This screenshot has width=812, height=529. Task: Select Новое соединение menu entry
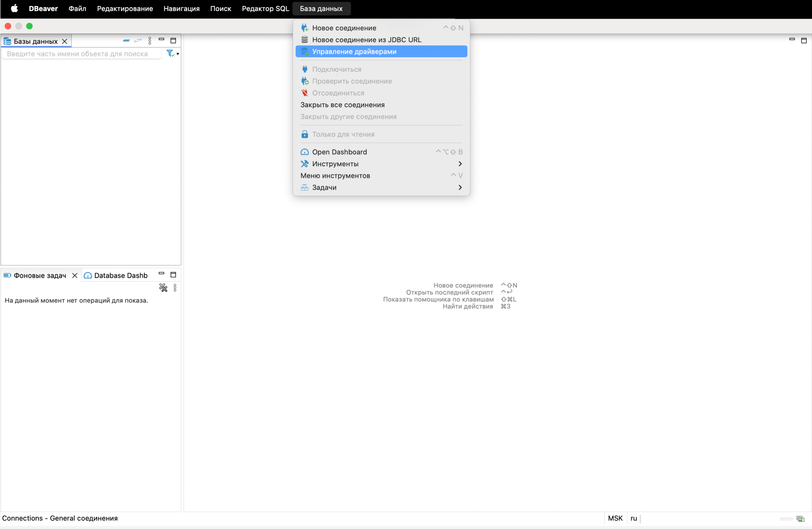(344, 28)
